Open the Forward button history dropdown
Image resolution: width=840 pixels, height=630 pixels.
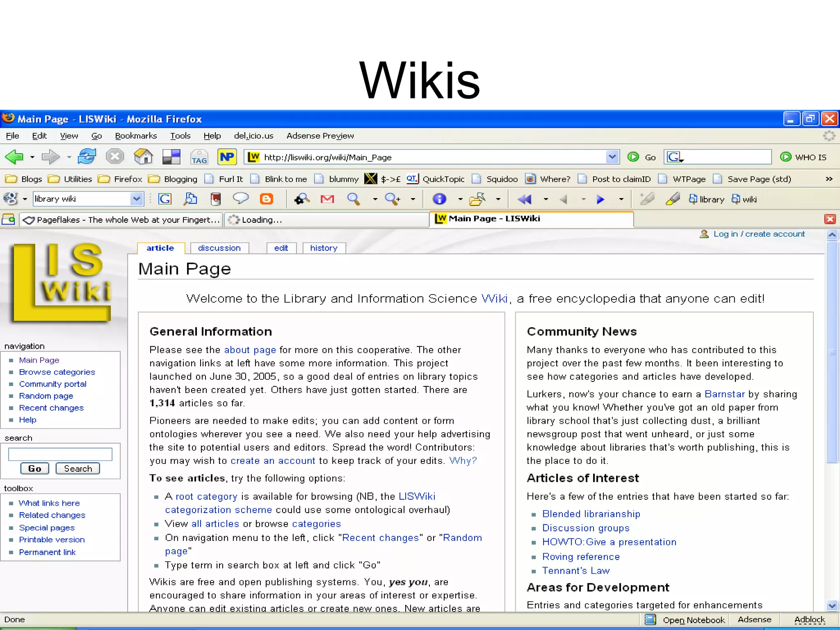tap(69, 157)
